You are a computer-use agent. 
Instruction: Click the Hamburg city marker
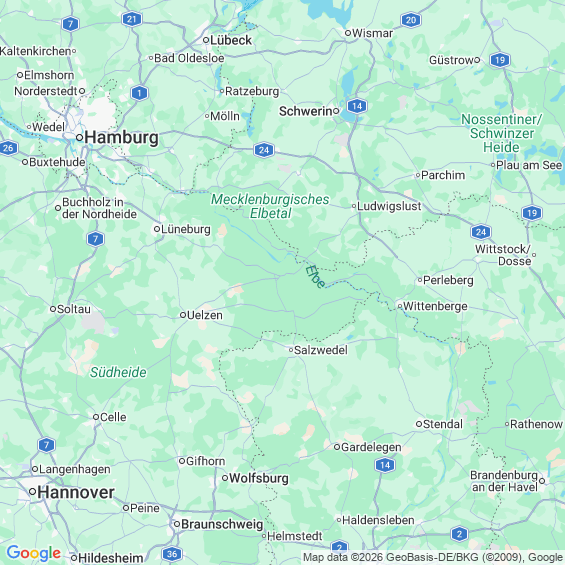coord(80,137)
